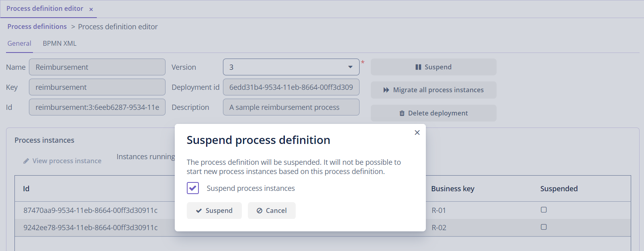644x251 pixels.
Task: Click the pencil icon for View process instance
Action: 26,161
